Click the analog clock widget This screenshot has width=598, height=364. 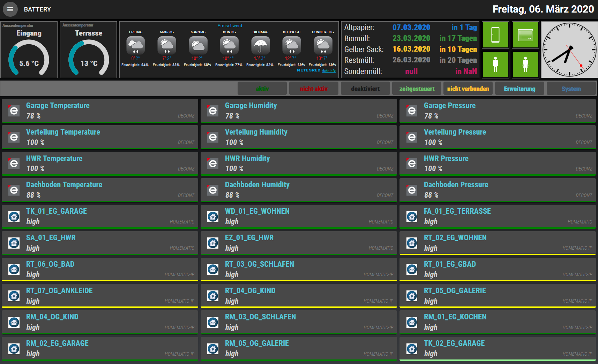[569, 50]
